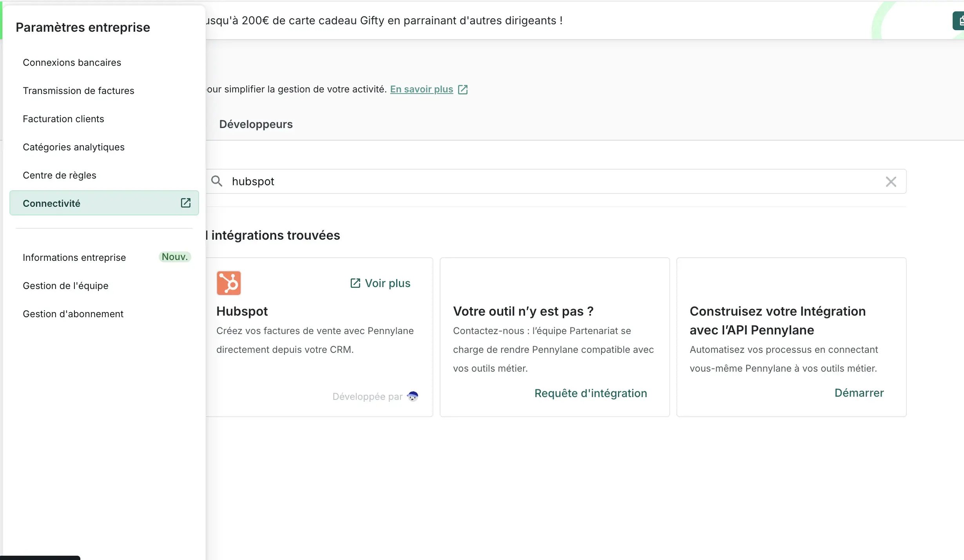Image resolution: width=964 pixels, height=560 pixels.
Task: Follow the En savoir plus link
Action: [x=422, y=89]
